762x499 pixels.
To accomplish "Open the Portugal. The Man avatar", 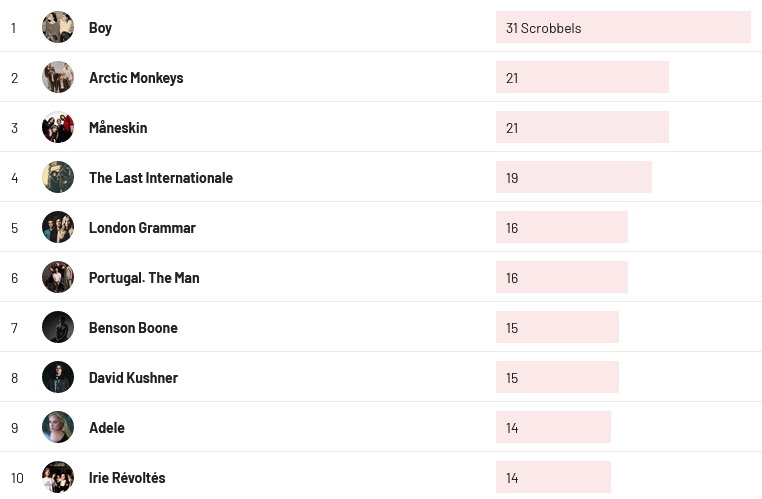I will (x=58, y=277).
